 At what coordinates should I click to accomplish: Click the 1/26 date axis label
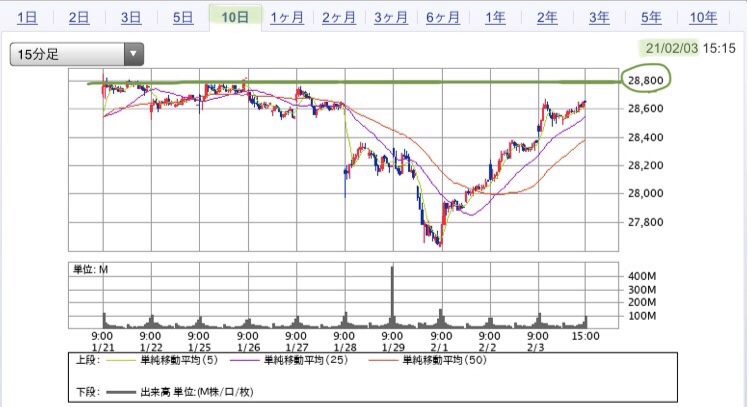pyautogui.click(x=248, y=348)
